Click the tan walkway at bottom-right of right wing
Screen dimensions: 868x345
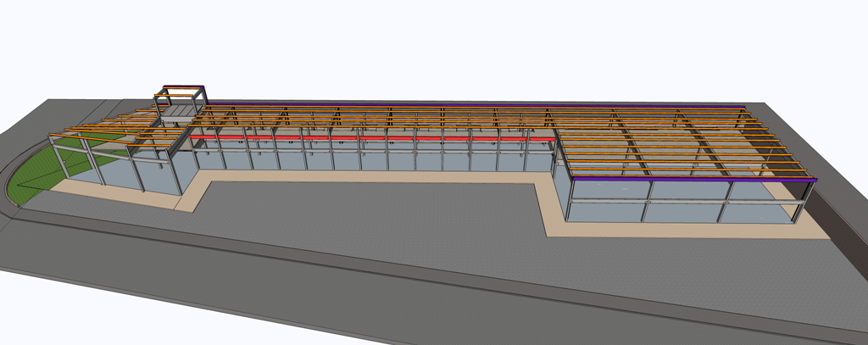click(x=687, y=231)
